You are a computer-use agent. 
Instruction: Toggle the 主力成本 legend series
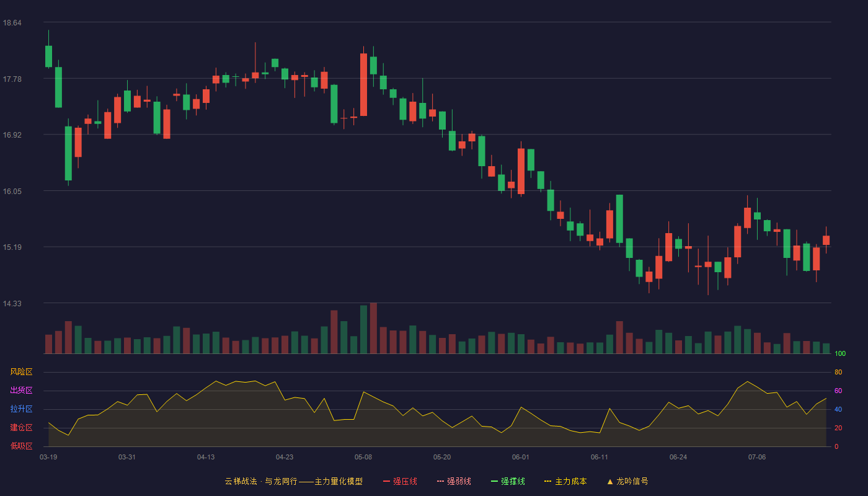565,481
